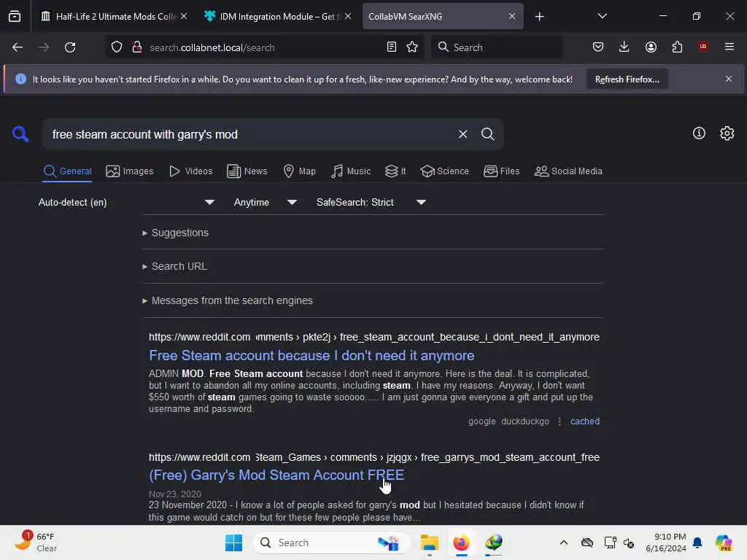Viewport: 747px width, 560px height.
Task: Click Refresh Firefox... button
Action: 627,79
